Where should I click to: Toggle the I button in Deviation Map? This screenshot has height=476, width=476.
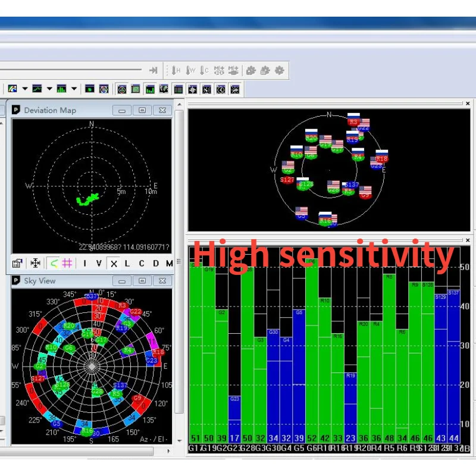click(x=84, y=264)
